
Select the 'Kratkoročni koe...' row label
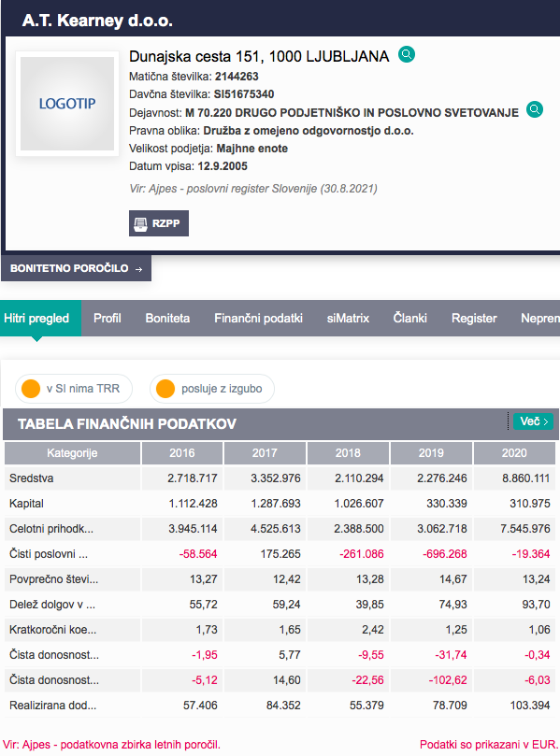[x=52, y=630]
